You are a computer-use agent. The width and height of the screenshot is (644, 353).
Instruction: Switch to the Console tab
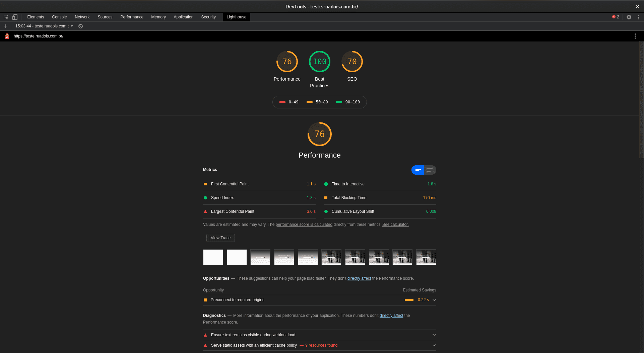click(x=59, y=17)
